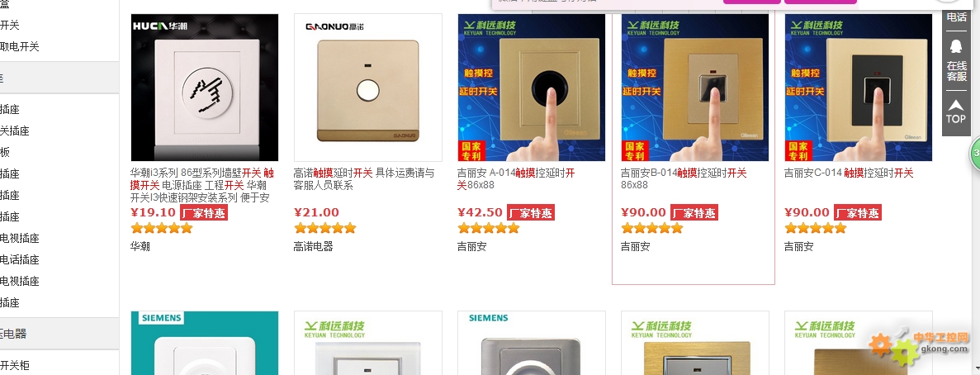Select 高诺电器 brand name link

coord(313,246)
